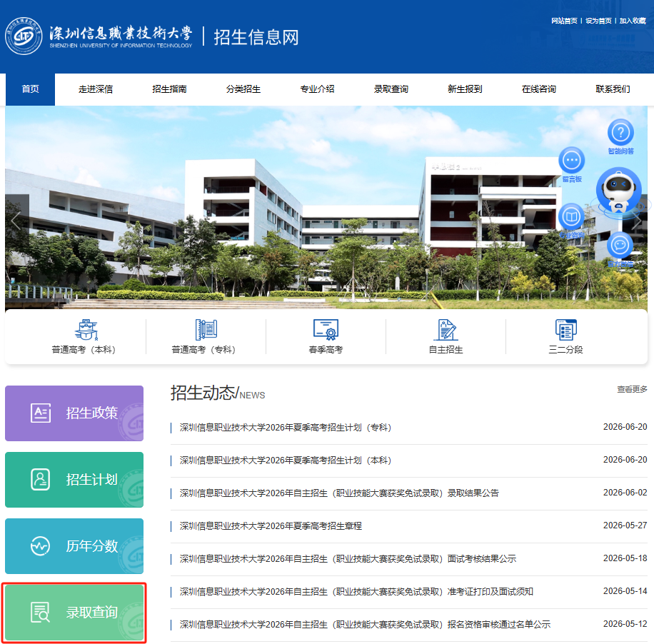This screenshot has height=644, width=654.
Task: Open the green 录取查询 side button
Action: pyautogui.click(x=74, y=613)
